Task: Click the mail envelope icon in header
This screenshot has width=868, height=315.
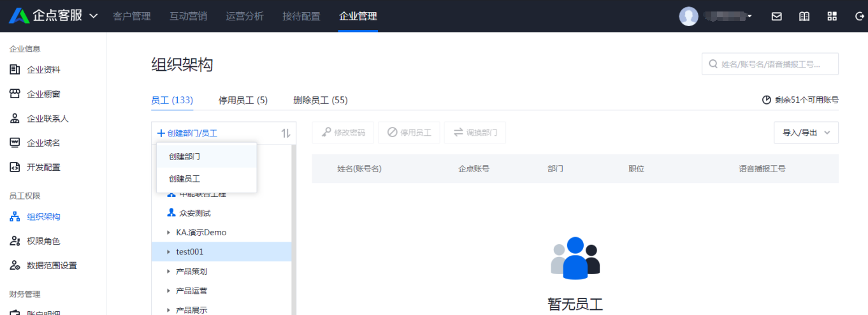Action: coord(776,17)
